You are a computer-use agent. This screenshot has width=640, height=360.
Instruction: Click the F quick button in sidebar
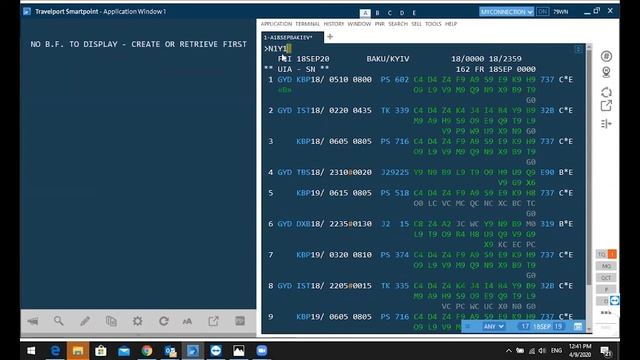tap(606, 289)
